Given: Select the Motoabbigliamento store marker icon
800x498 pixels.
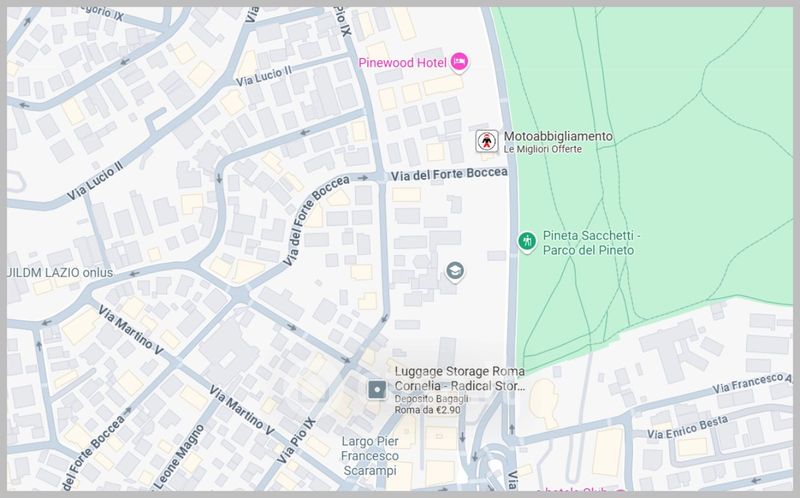Looking at the screenshot, I should tap(486, 142).
